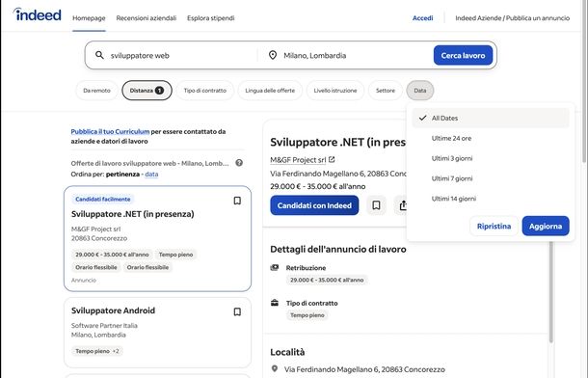Screen dimensions: 588x378
Task: Bookmark the Sviluppatore .NET job card
Action: [237, 201]
